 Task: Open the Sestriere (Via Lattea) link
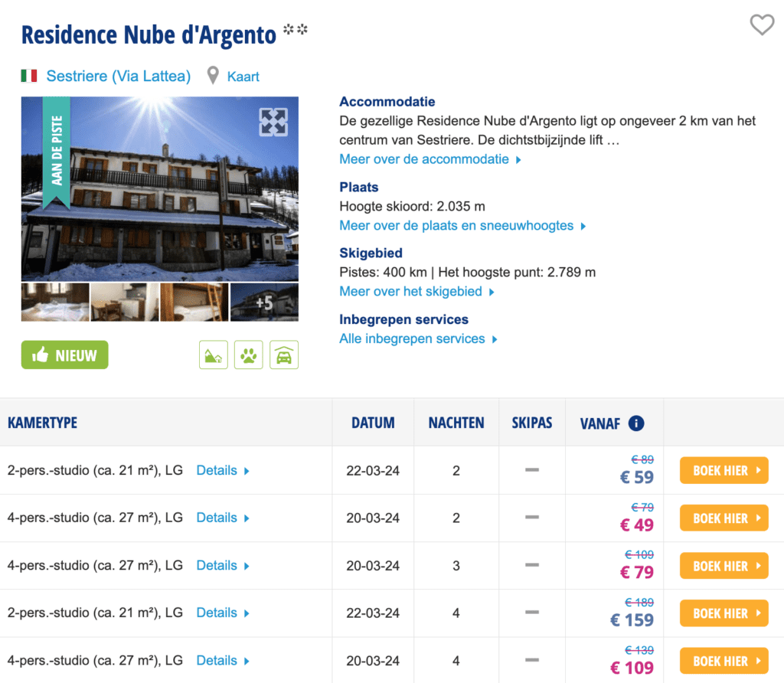click(118, 76)
